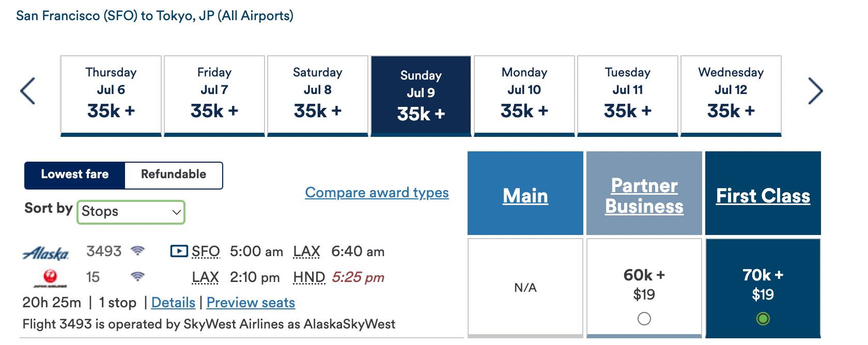Open the Preview seats link
Image resolution: width=868 pixels, height=345 pixels.
click(251, 303)
